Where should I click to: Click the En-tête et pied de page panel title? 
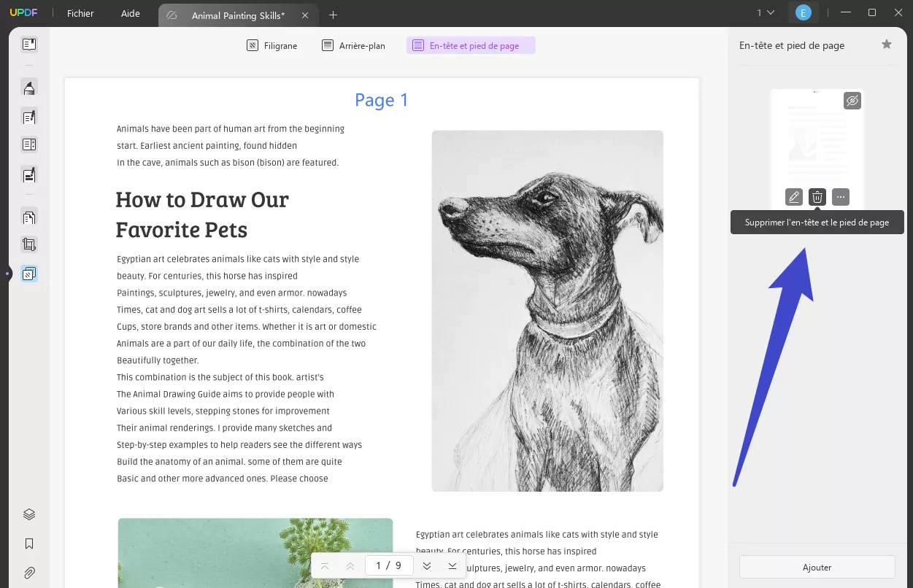point(792,45)
